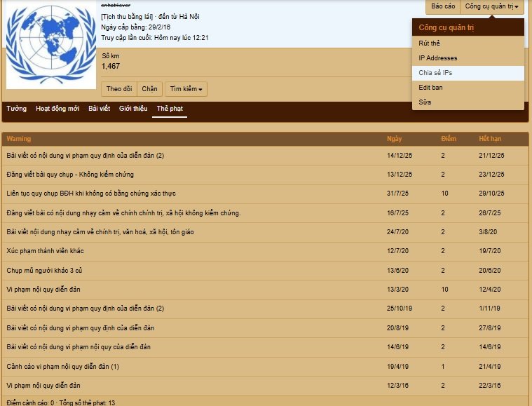
Task: Click the Điểm column header
Action: pyautogui.click(x=449, y=139)
